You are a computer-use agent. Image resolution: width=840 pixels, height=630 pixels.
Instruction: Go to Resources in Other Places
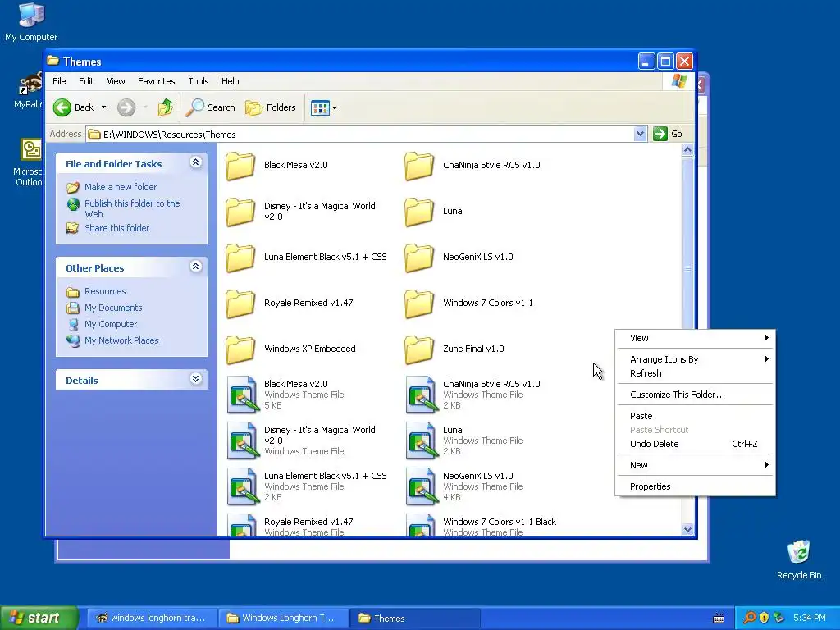coord(105,291)
